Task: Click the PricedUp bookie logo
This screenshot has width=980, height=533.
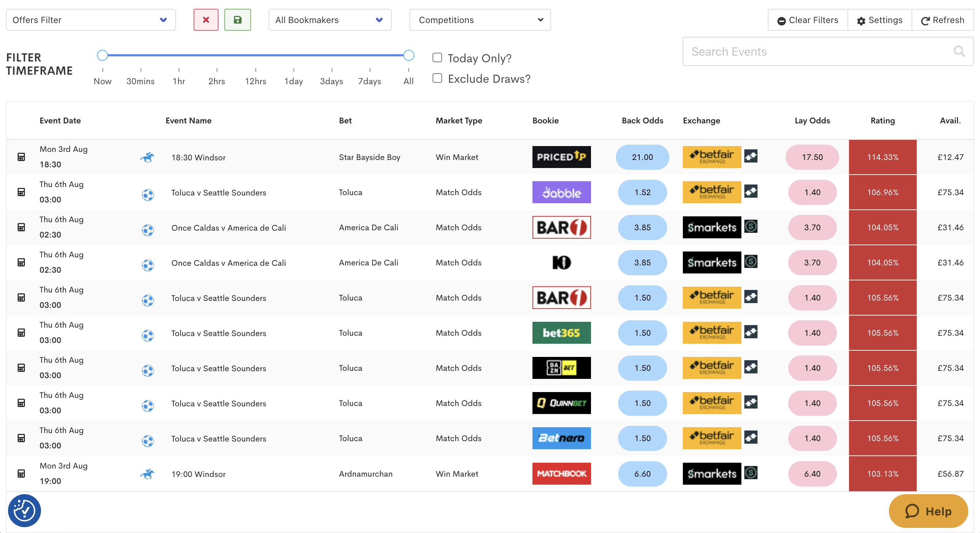Action: [561, 157]
